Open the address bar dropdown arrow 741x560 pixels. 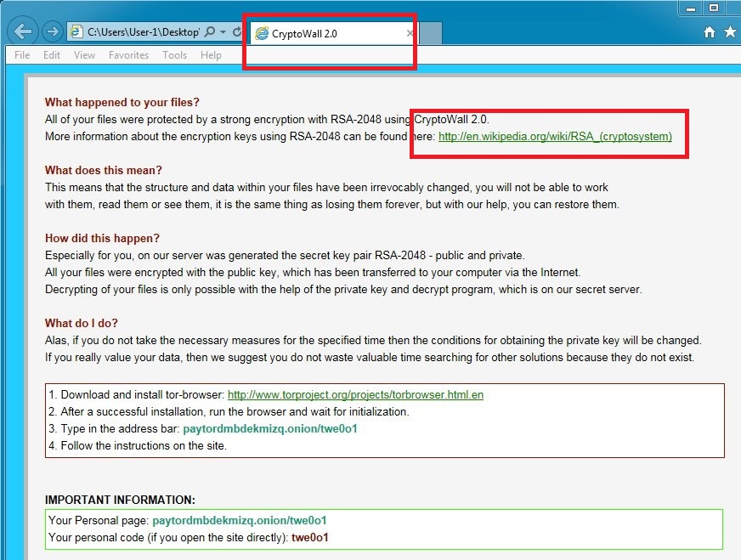coord(223,31)
